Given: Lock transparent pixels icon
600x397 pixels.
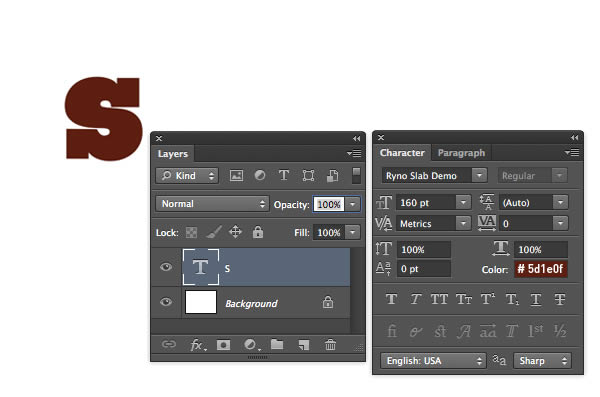Looking at the screenshot, I should (191, 232).
